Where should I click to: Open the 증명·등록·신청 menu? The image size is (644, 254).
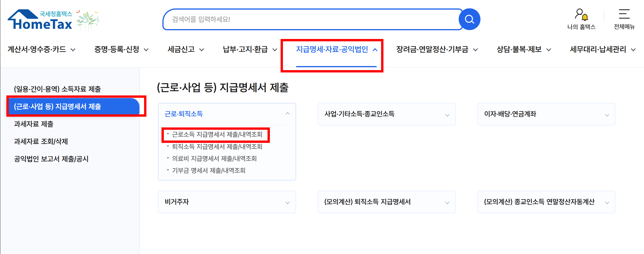click(117, 49)
